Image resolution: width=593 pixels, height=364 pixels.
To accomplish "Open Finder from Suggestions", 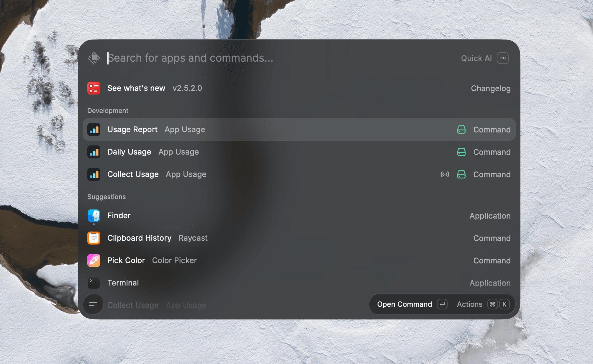I will [299, 216].
